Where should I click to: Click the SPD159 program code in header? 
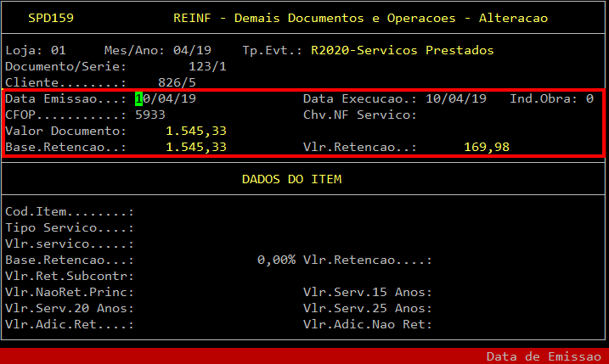50,18
